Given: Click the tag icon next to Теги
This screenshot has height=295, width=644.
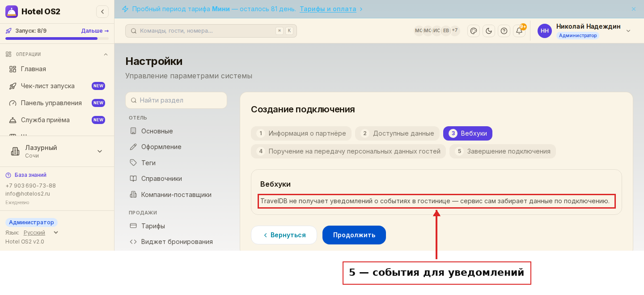Looking at the screenshot, I should click(x=133, y=163).
